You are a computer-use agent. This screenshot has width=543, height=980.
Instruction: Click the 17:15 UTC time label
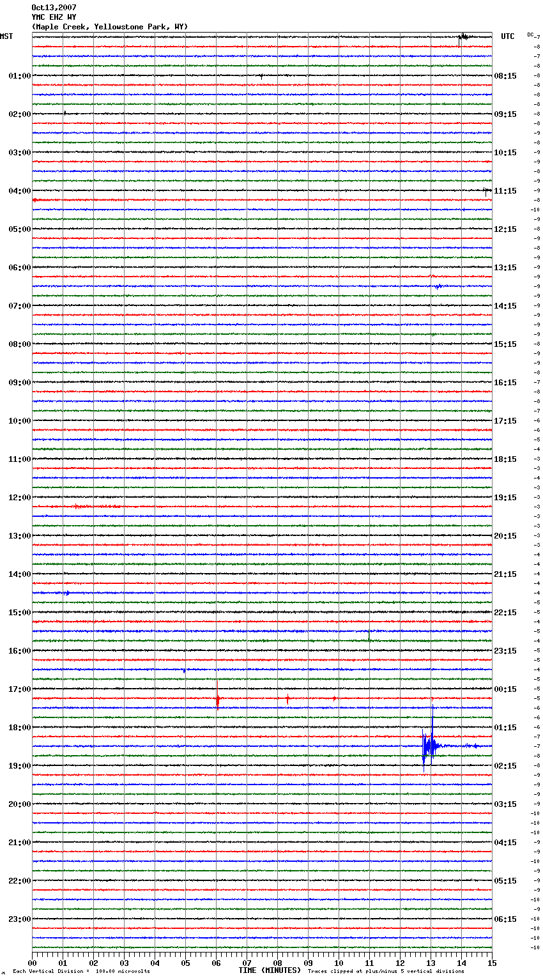pos(505,421)
